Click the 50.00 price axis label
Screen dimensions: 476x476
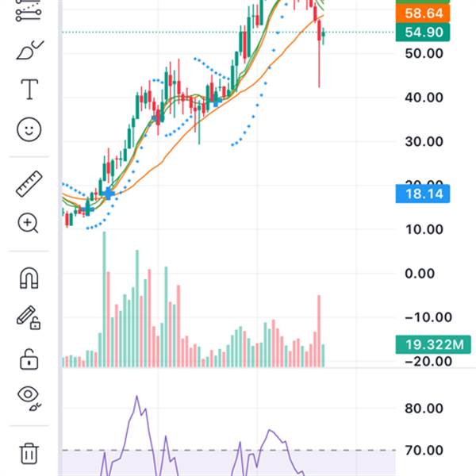coord(424,53)
